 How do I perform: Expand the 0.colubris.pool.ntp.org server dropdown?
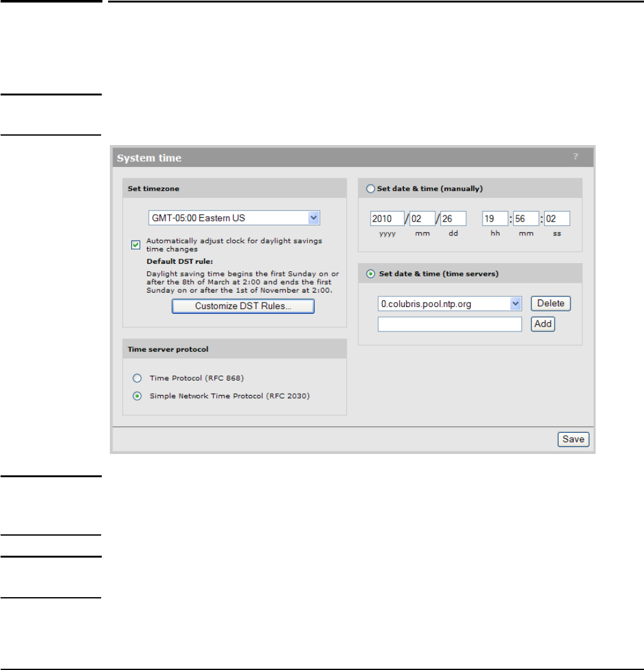pos(449,304)
